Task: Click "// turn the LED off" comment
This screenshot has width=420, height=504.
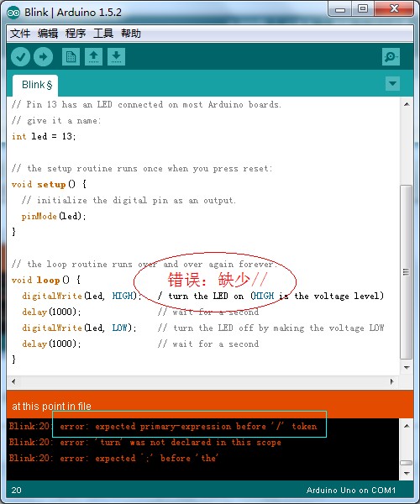Action: tap(270, 328)
